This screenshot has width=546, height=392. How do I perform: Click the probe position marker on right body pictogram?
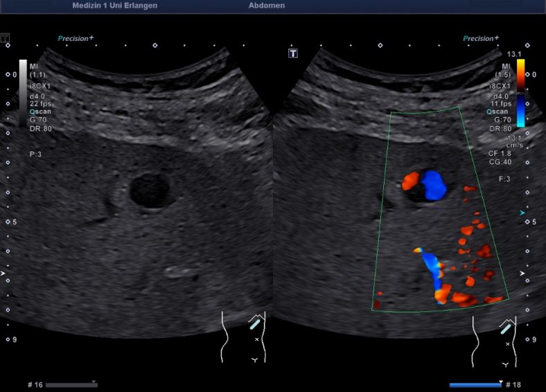tap(505, 324)
